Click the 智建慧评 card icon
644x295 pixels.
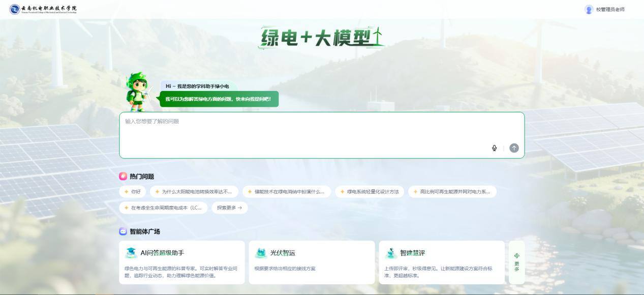coord(390,253)
